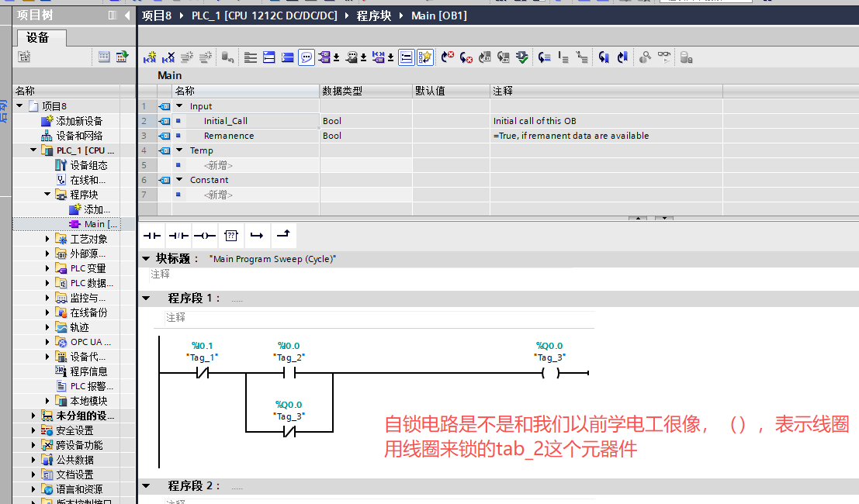
Task: Collapse the 程序块 folder
Action: [x=47, y=195]
